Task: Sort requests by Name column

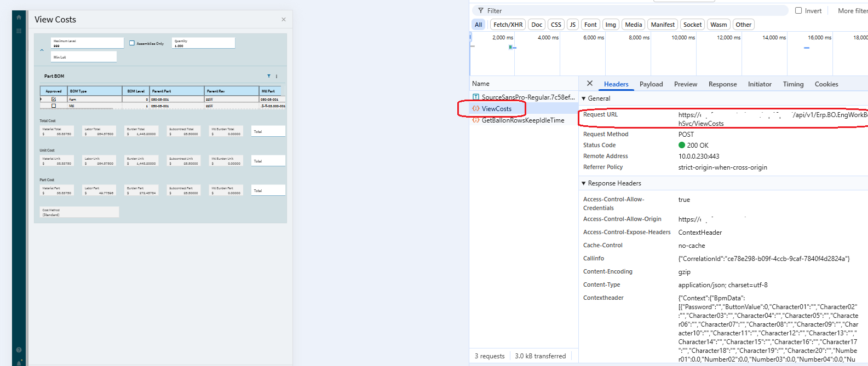Action: (x=524, y=84)
